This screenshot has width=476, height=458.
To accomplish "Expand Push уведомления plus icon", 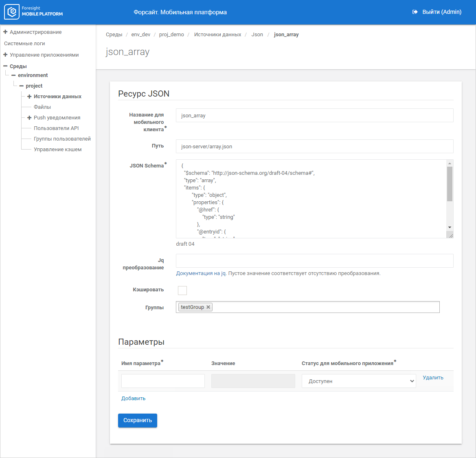I will (29, 118).
